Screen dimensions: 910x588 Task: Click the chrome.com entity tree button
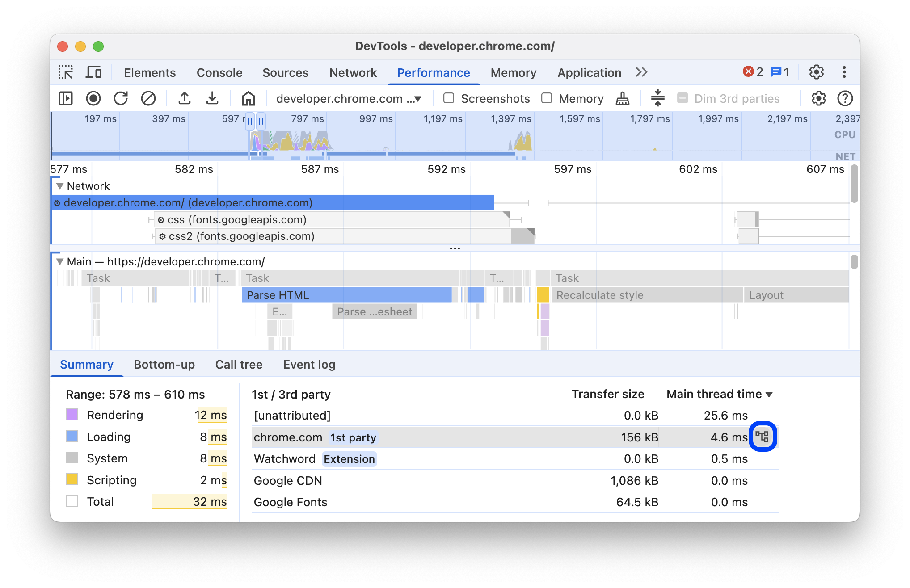[763, 437]
